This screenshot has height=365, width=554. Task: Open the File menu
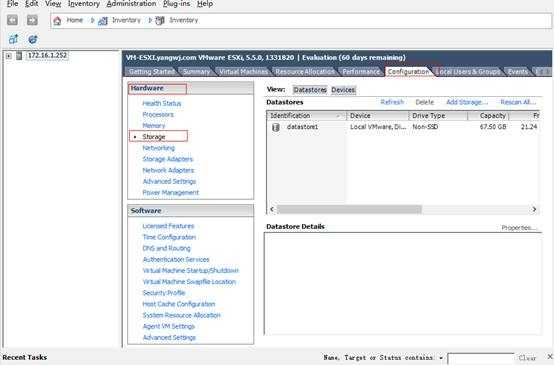coord(12,4)
